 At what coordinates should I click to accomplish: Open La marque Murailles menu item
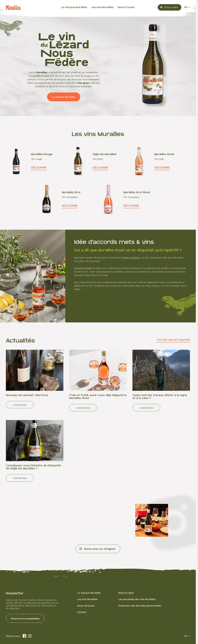pyautogui.click(x=74, y=7)
